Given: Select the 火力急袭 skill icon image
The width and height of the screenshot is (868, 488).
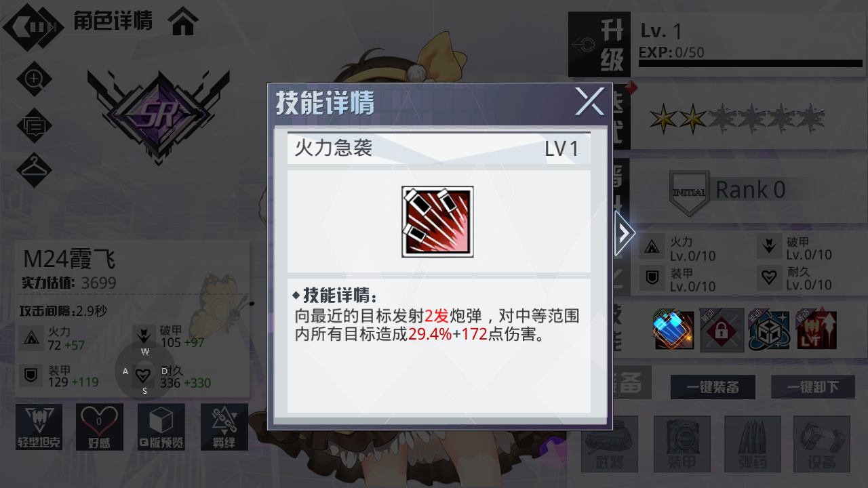Looking at the screenshot, I should (437, 222).
